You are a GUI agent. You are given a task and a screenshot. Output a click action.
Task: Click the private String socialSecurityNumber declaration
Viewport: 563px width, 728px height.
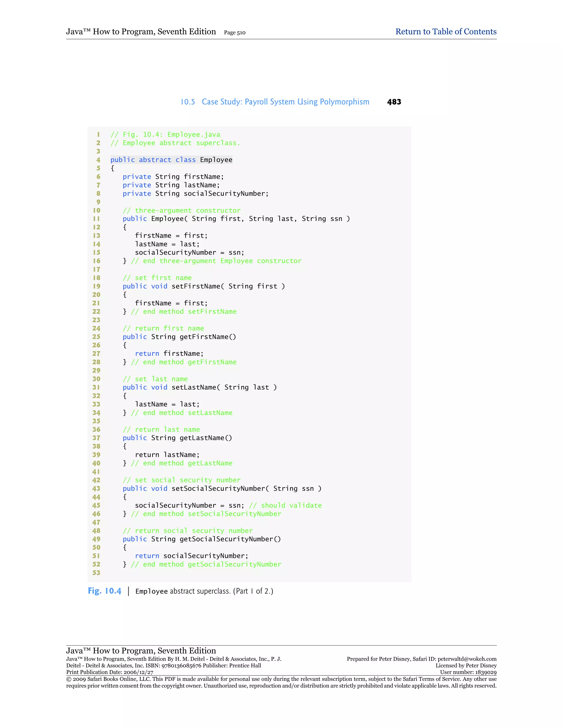195,194
